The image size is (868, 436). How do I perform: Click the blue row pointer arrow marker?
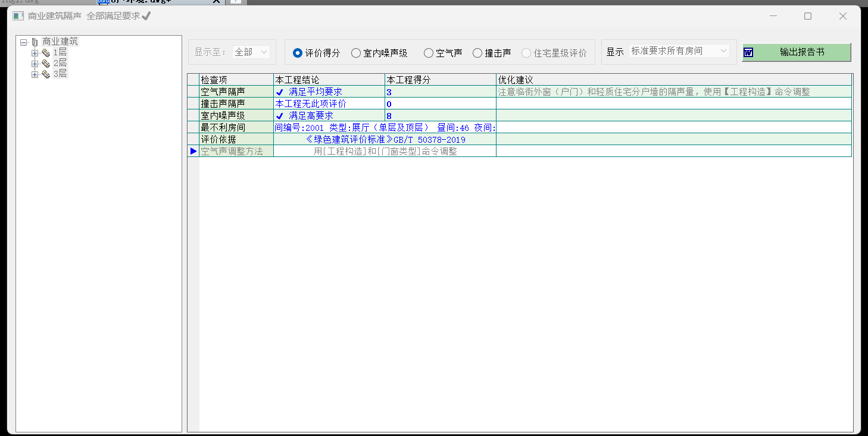193,151
